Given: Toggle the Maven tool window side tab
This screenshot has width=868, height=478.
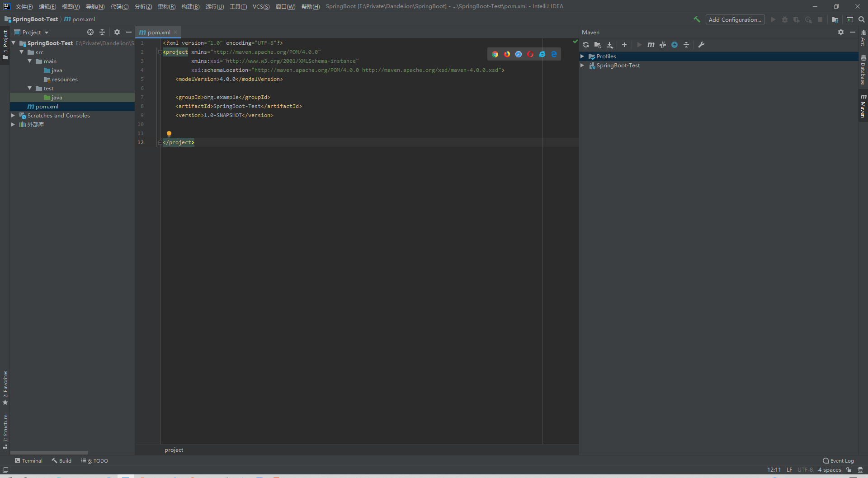Looking at the screenshot, I should point(863,106).
